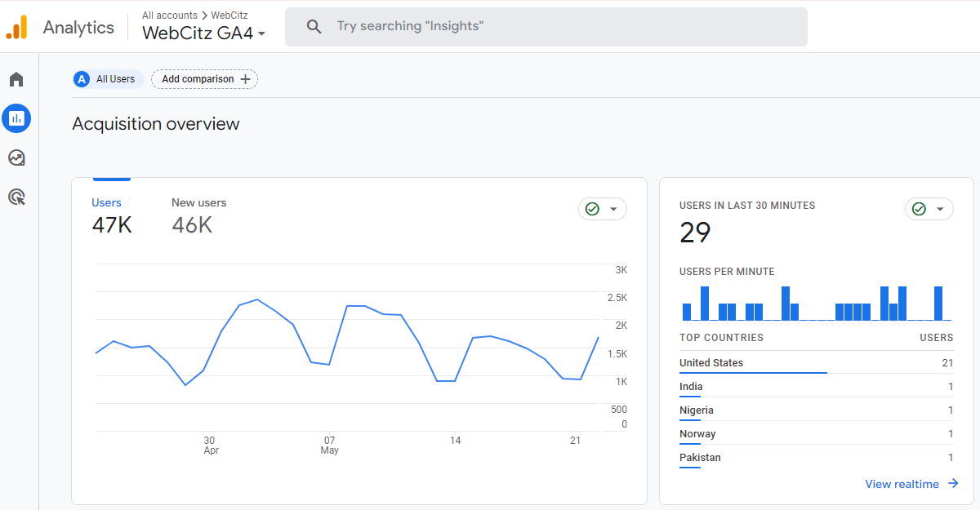
Task: Click the magnifying glass search icon
Action: (x=314, y=26)
